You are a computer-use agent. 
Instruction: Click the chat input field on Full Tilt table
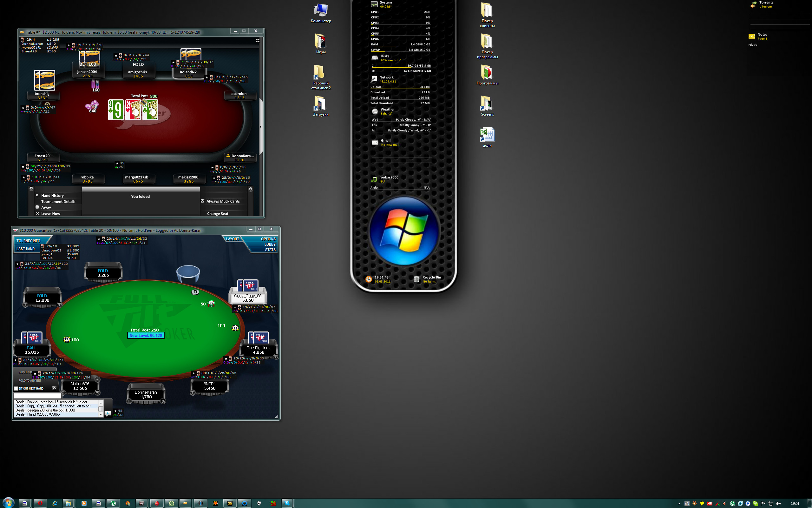click(x=37, y=396)
